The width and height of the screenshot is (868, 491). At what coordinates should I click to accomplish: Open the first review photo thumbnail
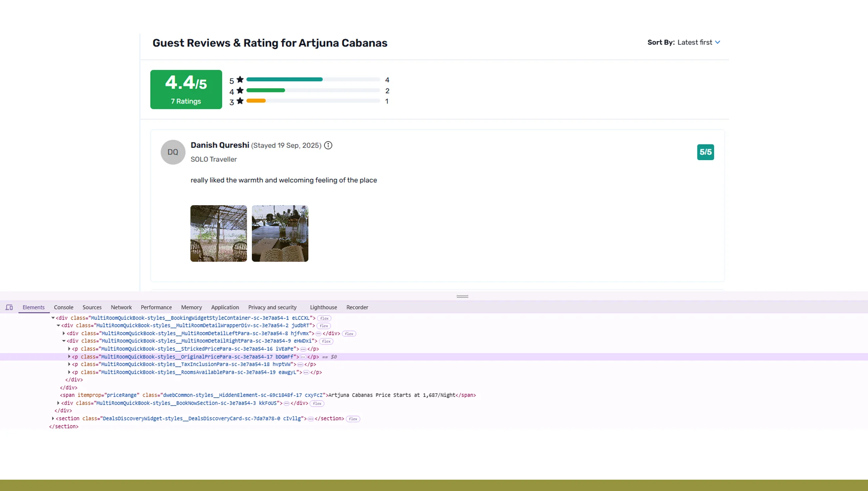[x=218, y=233]
